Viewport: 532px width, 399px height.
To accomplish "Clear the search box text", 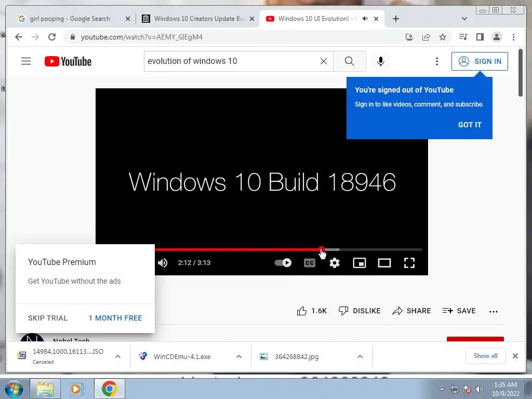I will click(x=324, y=61).
